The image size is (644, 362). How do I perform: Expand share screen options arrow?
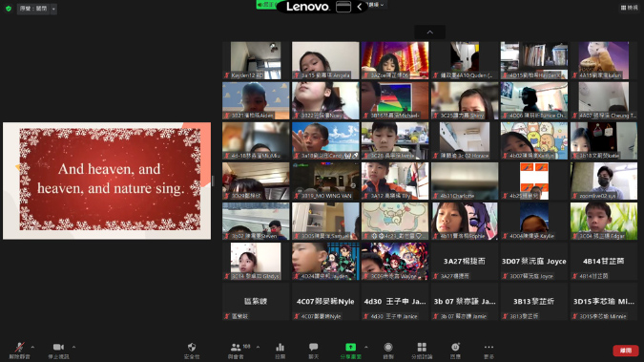[x=366, y=347]
